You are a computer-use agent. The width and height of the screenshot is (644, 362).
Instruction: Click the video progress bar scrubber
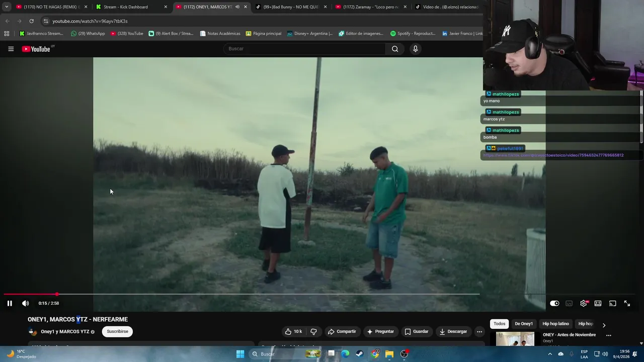(57, 294)
